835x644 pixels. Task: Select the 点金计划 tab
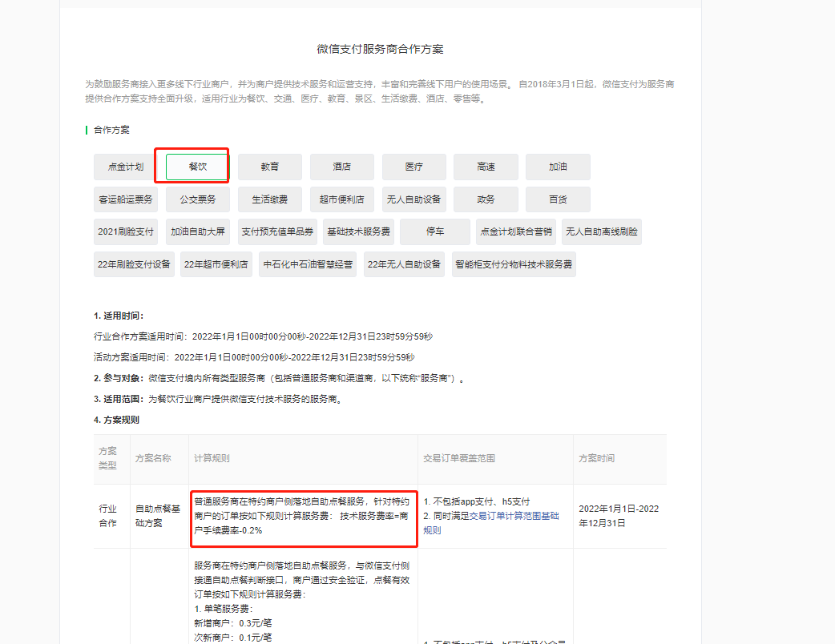(x=126, y=167)
